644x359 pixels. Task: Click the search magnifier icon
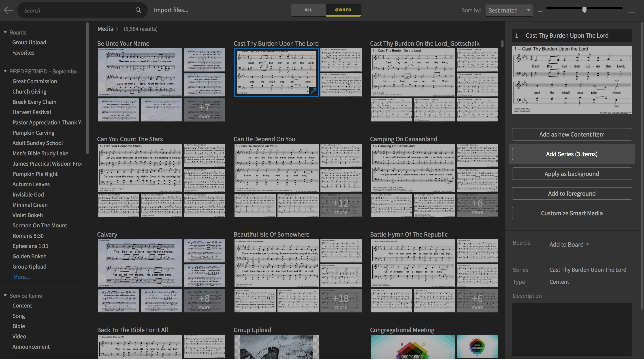pos(138,10)
